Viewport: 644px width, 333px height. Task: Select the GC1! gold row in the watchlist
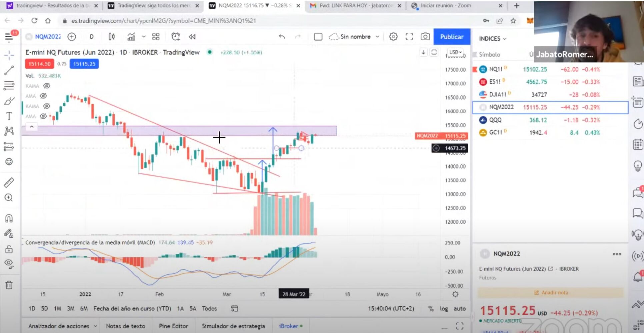pyautogui.click(x=550, y=133)
